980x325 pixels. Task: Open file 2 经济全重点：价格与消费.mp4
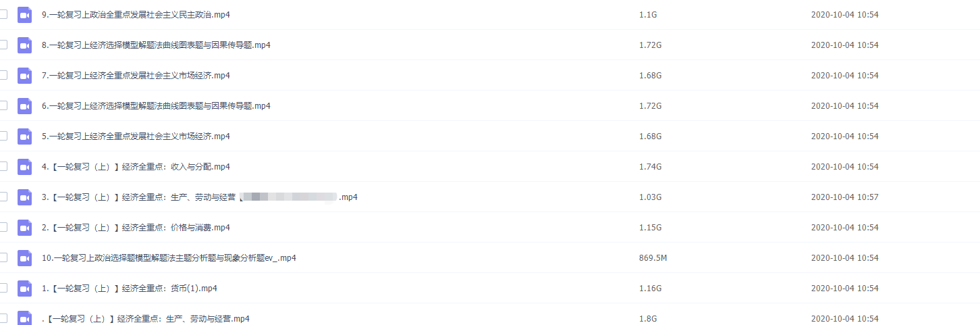[136, 228]
